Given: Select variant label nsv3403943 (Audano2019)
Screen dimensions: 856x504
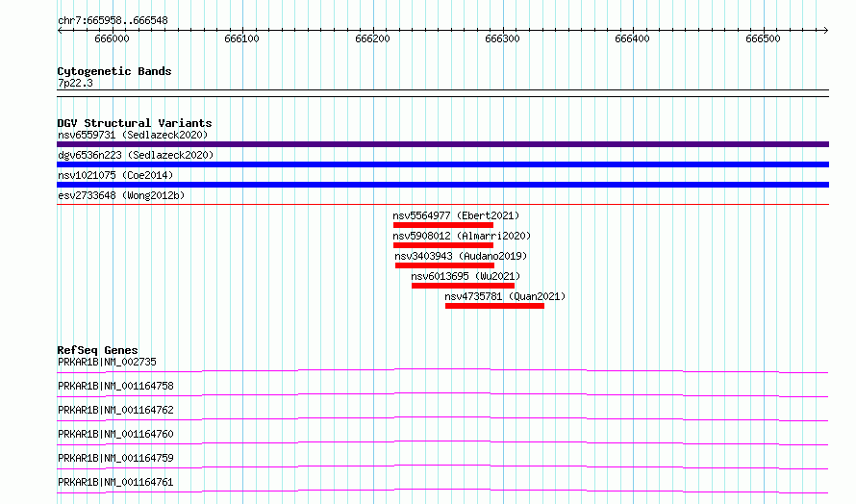Looking at the screenshot, I should click(461, 256).
